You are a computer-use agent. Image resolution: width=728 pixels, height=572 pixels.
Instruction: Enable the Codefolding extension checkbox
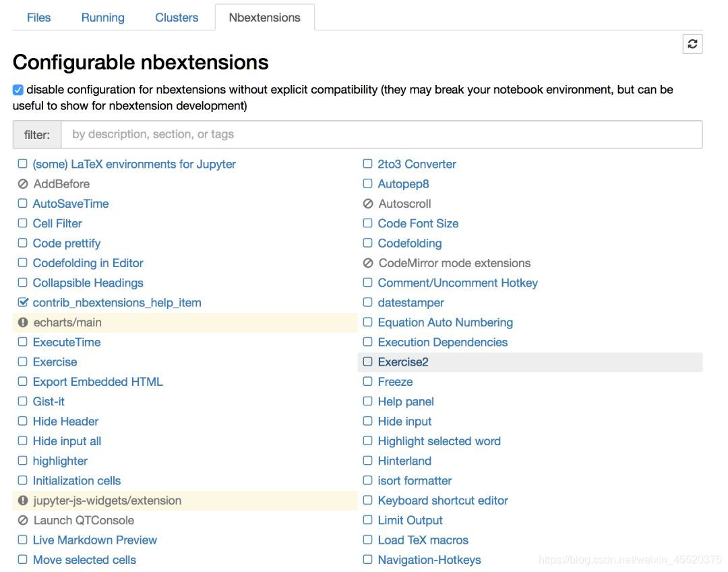(367, 243)
